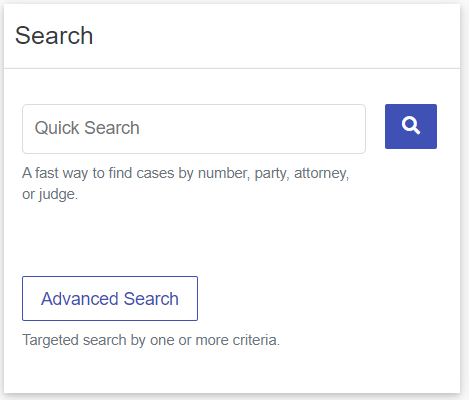Select the Search panel heading
The width and height of the screenshot is (469, 400).
[54, 35]
